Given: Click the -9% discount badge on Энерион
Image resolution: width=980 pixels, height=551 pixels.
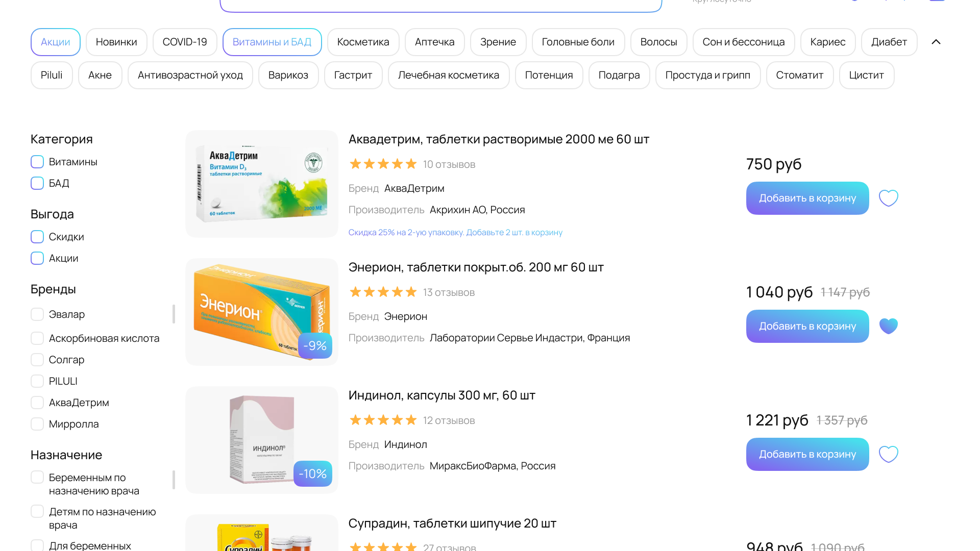Looking at the screenshot, I should click(315, 346).
